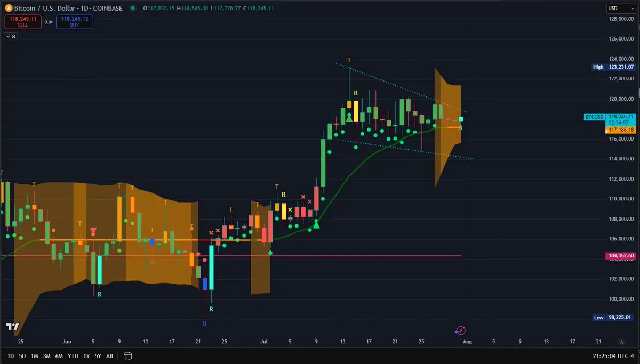Click the pink 104,352.60 price label
Image resolution: width=640 pixels, height=364 pixels.
[620, 256]
